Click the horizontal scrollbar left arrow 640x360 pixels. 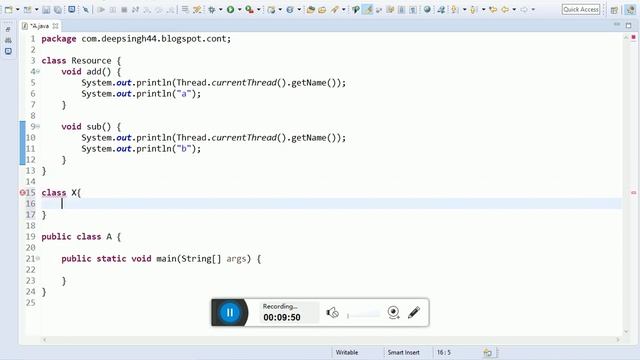pos(44,340)
